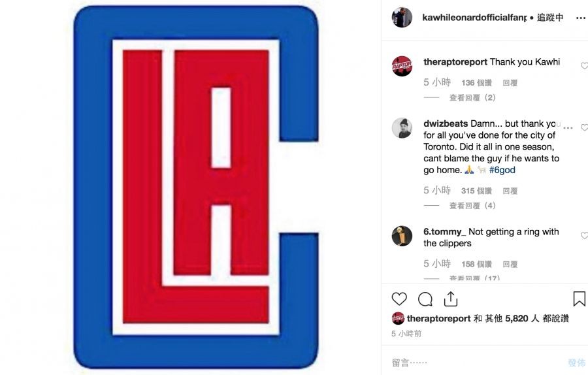Image resolution: width=588 pixels, height=375 pixels.
Task: Open dwizbeats profile avatar
Action: coord(402,128)
